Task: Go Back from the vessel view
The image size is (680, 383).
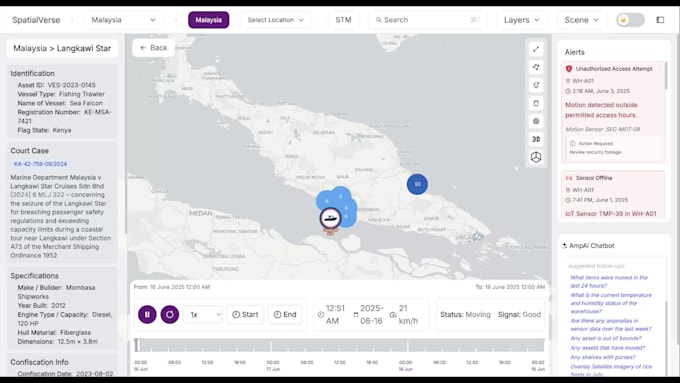Action: [x=154, y=48]
